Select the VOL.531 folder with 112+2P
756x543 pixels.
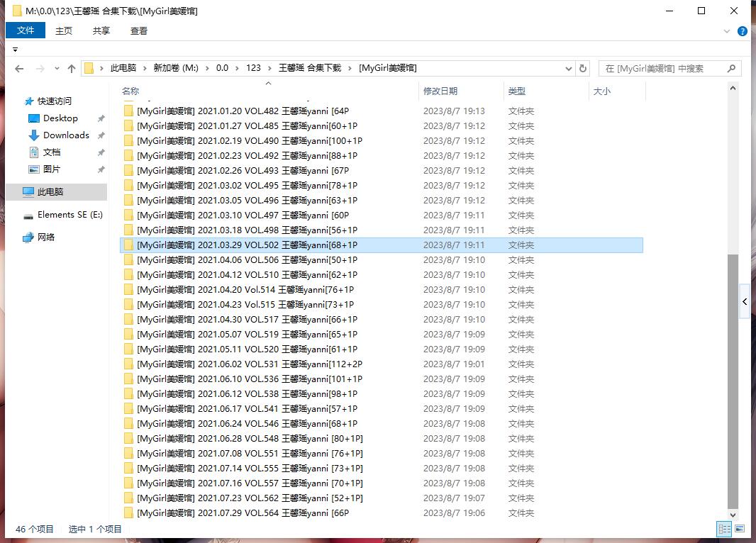click(x=381, y=364)
